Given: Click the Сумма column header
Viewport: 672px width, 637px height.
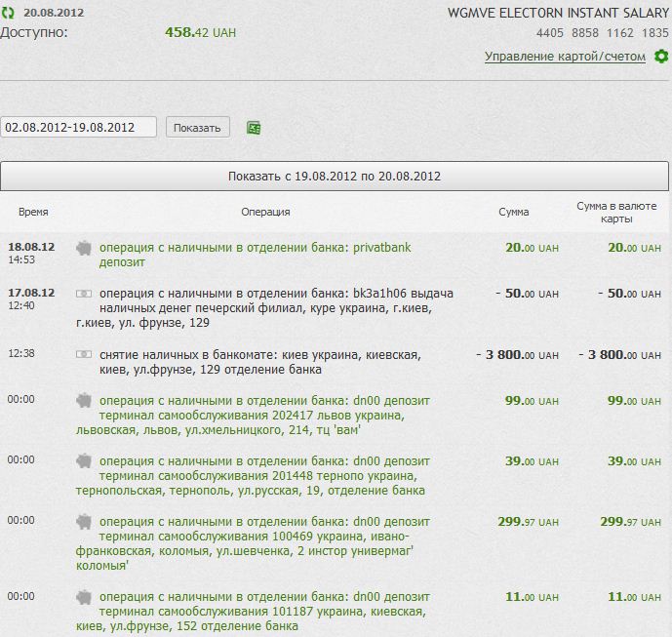Looking at the screenshot, I should (513, 212).
